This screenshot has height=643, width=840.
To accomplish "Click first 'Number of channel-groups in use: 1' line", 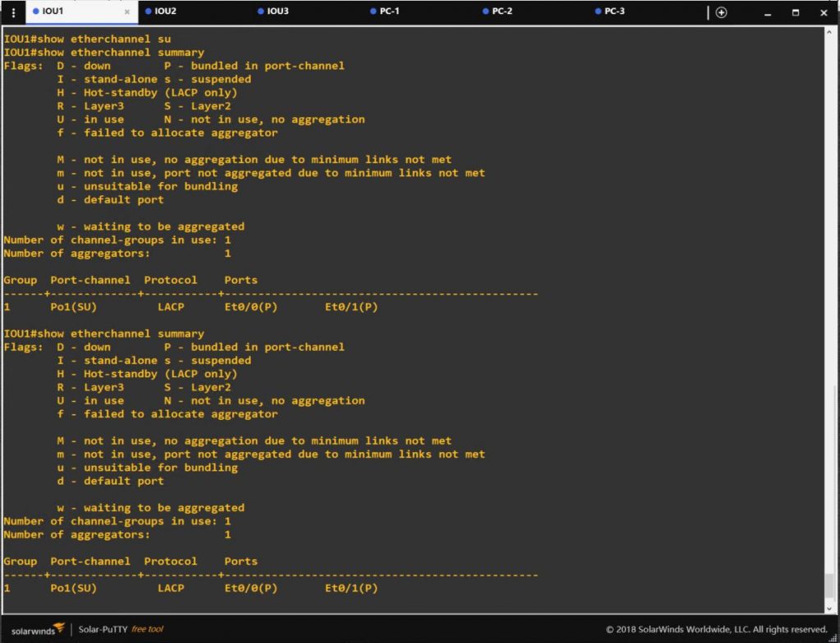I will tap(117, 240).
